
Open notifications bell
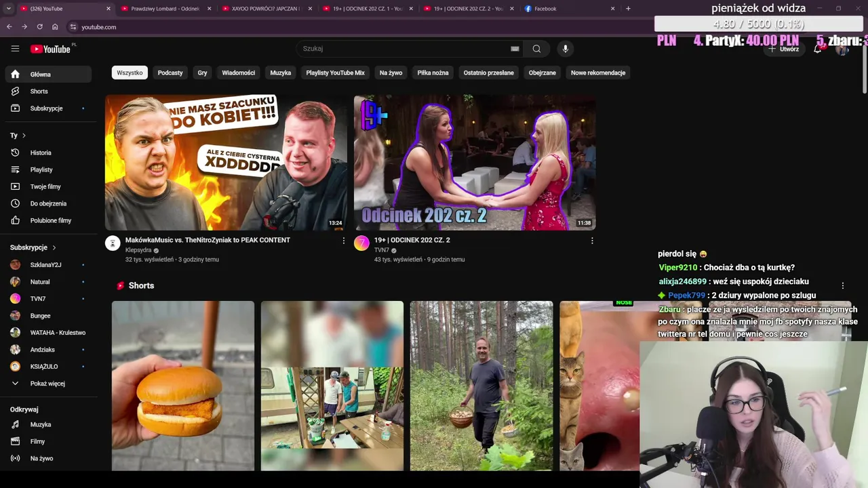click(x=818, y=49)
